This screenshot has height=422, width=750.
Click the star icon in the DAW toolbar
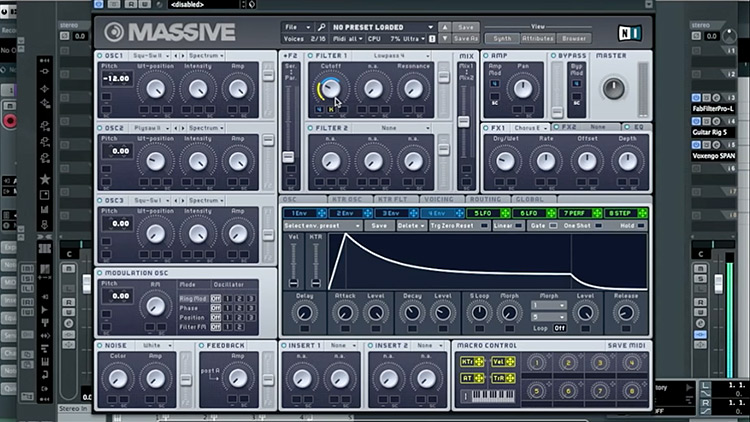tap(45, 179)
